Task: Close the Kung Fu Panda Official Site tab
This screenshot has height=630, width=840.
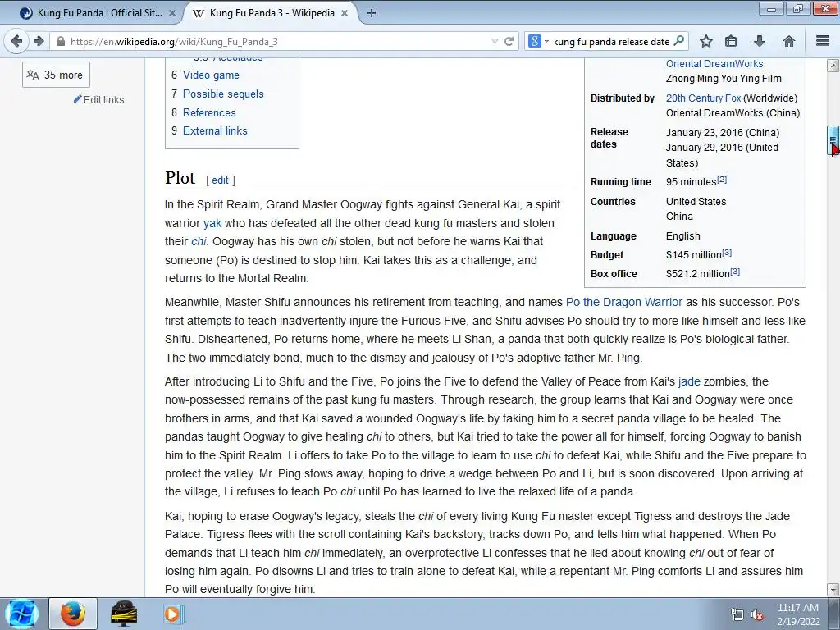Action: 172,13
